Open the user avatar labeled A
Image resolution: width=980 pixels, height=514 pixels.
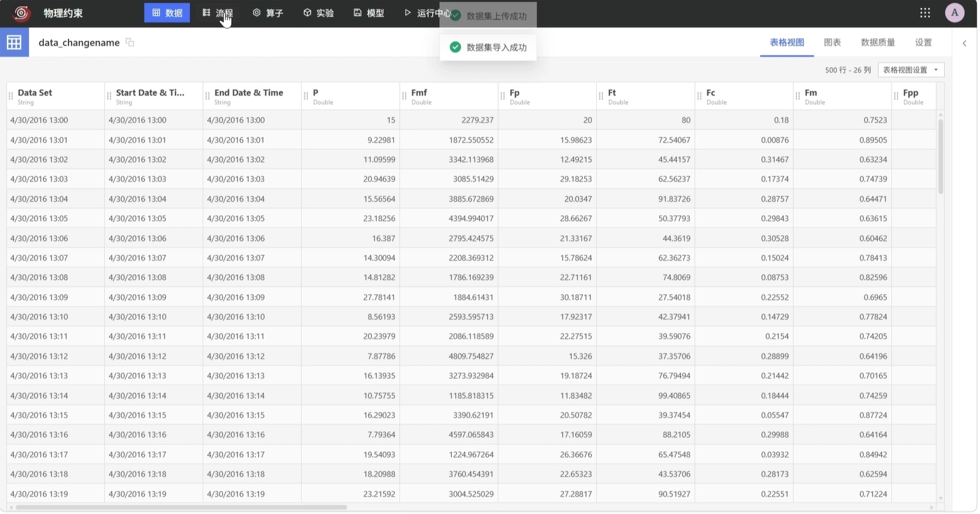(954, 13)
